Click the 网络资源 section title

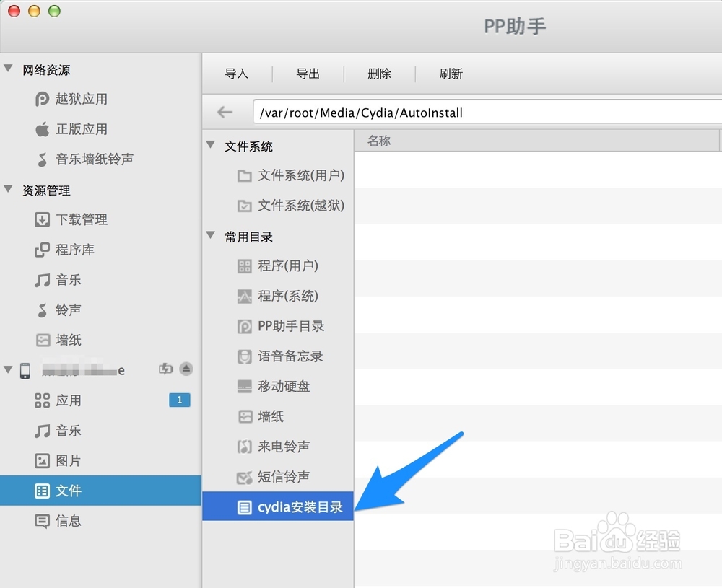click(46, 70)
